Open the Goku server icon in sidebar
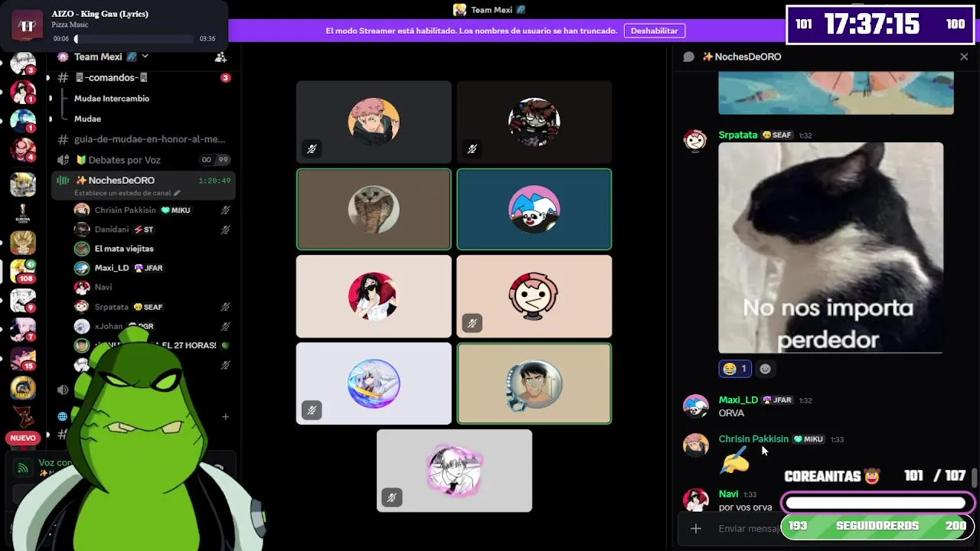980x551 pixels. tap(23, 243)
